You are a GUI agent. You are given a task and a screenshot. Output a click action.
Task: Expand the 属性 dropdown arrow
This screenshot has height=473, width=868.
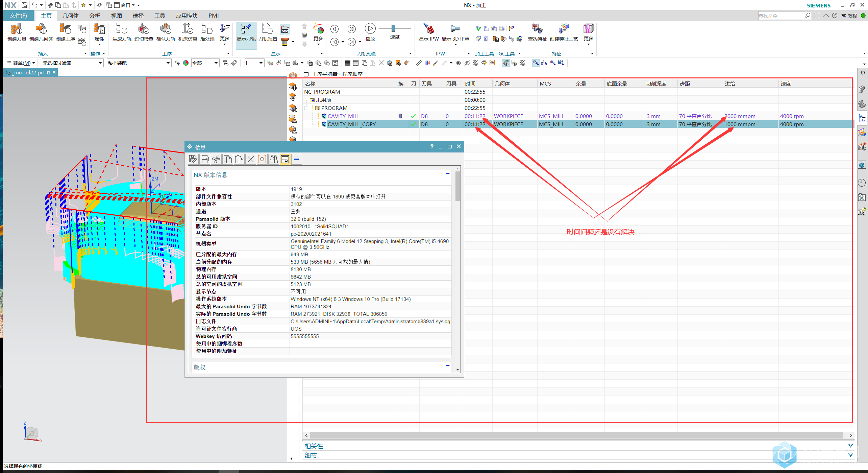point(99,44)
